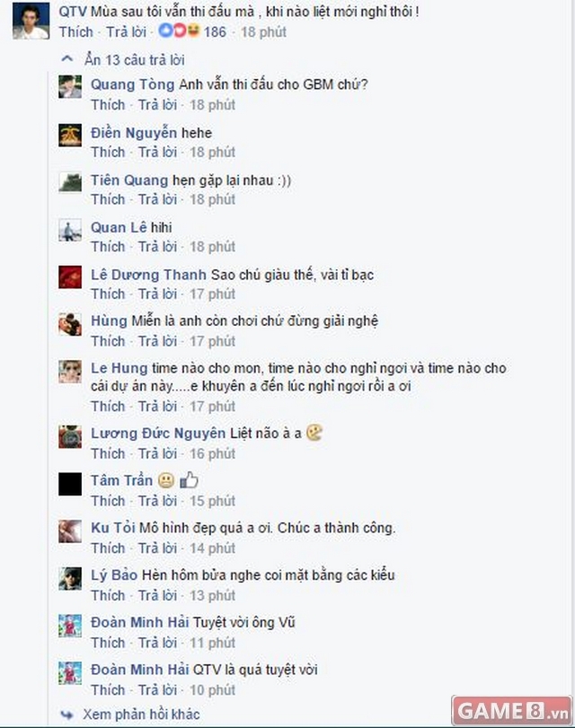The height and width of the screenshot is (728, 575).
Task: Open Điền Nguyễn's avatar icon
Action: tap(70, 136)
